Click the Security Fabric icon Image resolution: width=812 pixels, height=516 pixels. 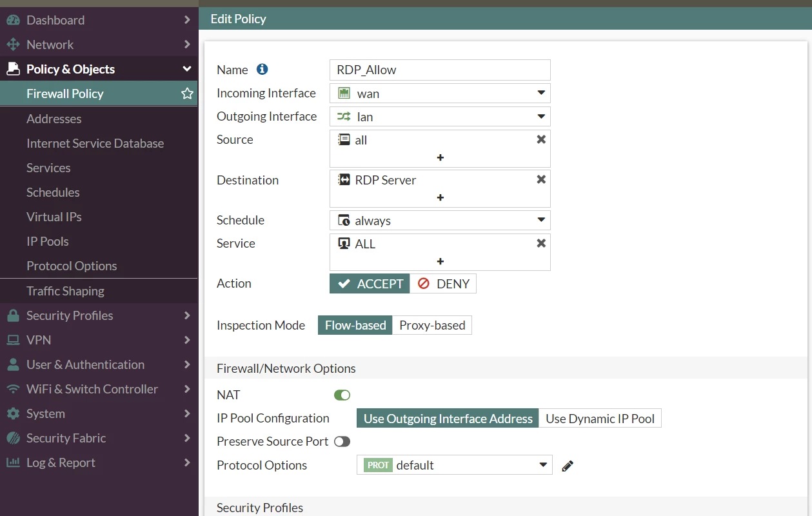(13, 438)
